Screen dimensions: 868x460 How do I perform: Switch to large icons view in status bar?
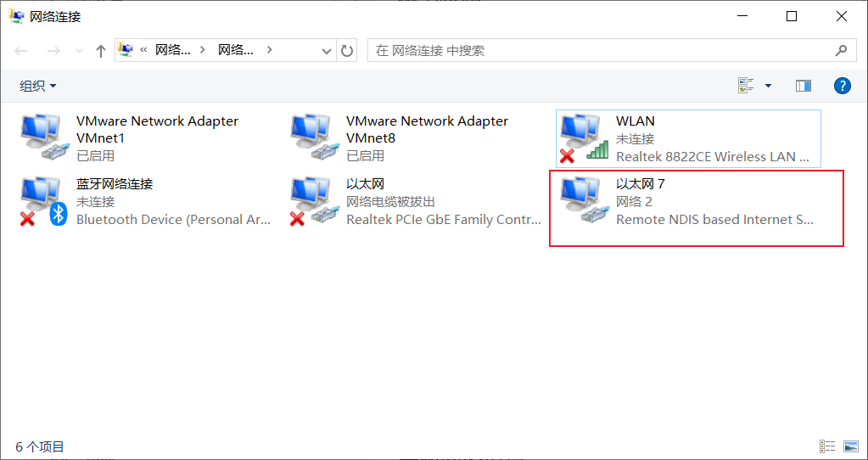(x=850, y=446)
